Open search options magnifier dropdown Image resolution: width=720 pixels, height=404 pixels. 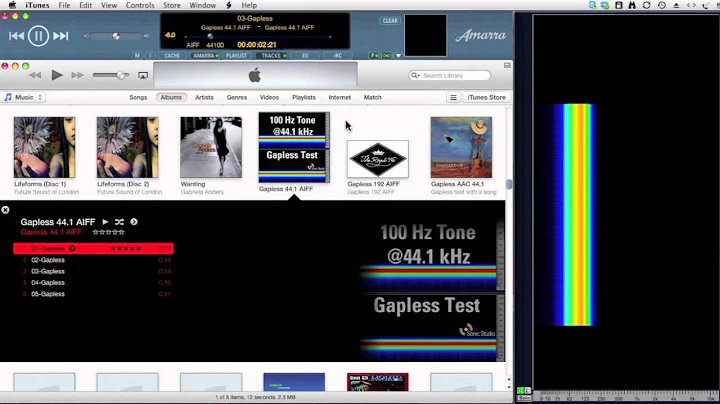[x=415, y=75]
